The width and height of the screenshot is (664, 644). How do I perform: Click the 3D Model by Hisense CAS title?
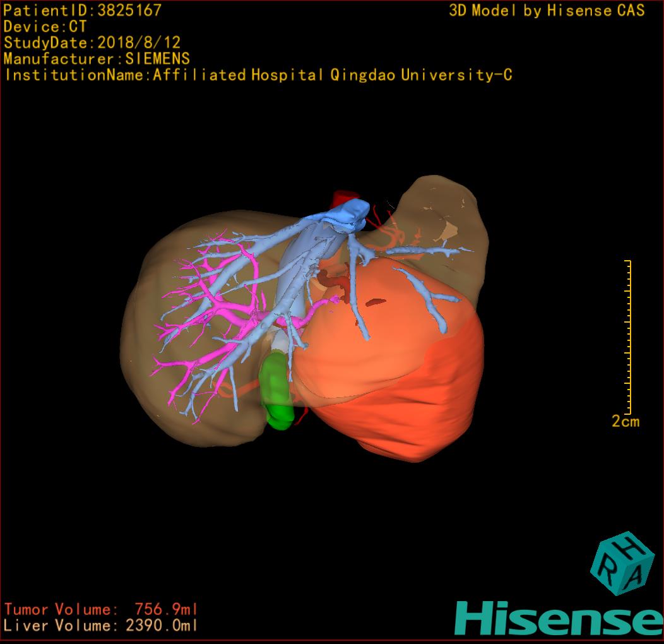547,10
